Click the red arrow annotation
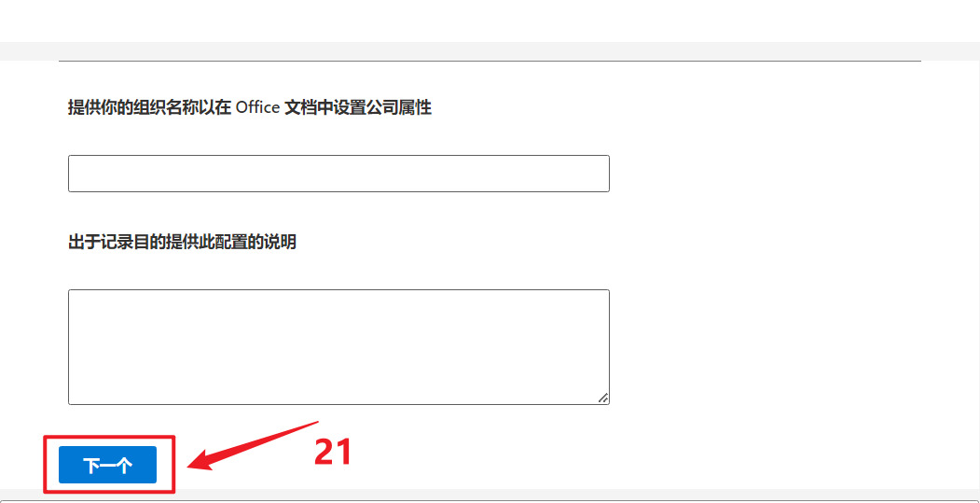This screenshot has height=503, width=980. point(253,445)
